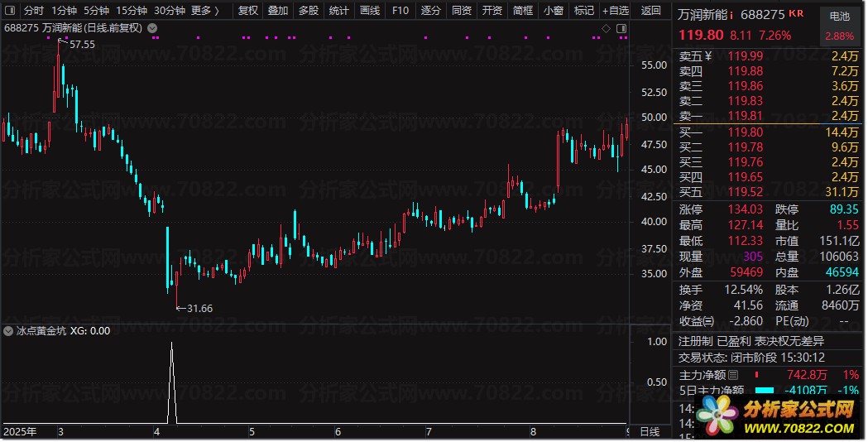Screen dimensions: 868x442
Task: Click the 电池 sector box
Action: coord(838,16)
